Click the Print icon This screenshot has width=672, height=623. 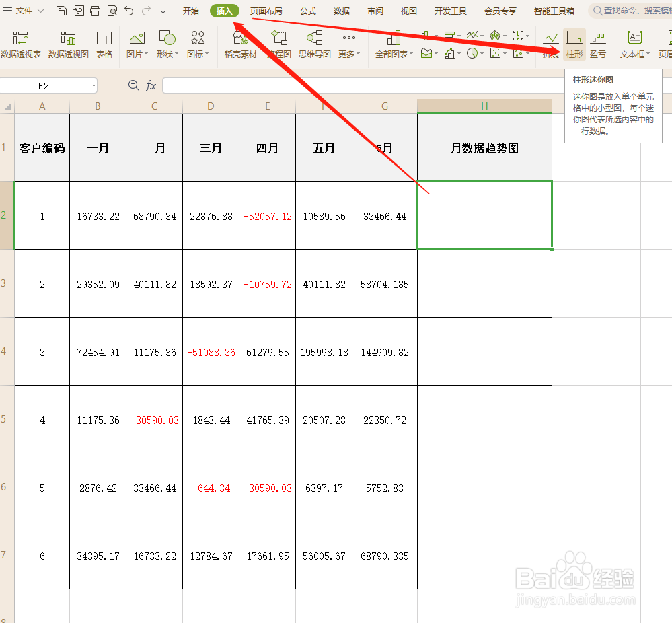click(x=95, y=11)
